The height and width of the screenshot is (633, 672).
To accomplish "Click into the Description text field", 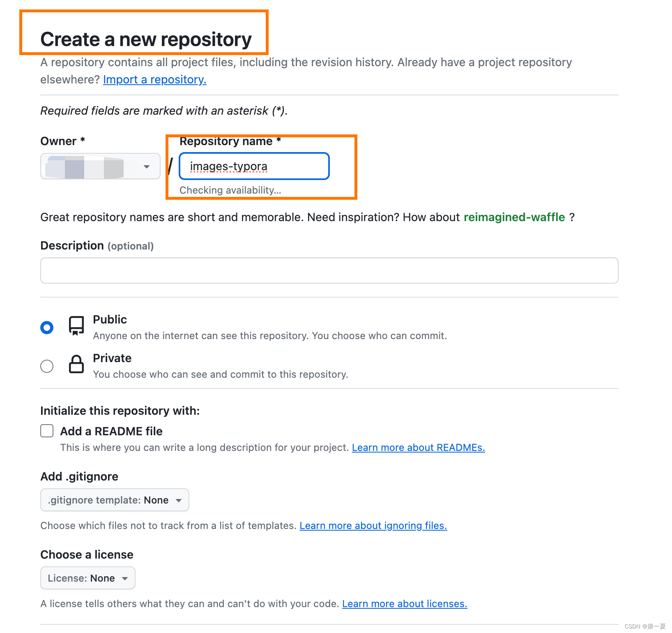I will (329, 270).
